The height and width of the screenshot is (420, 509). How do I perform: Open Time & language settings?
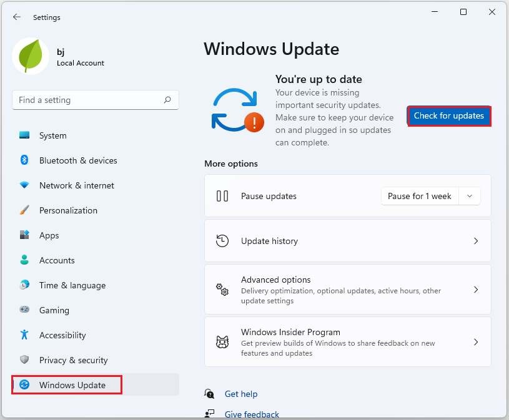click(x=96, y=285)
